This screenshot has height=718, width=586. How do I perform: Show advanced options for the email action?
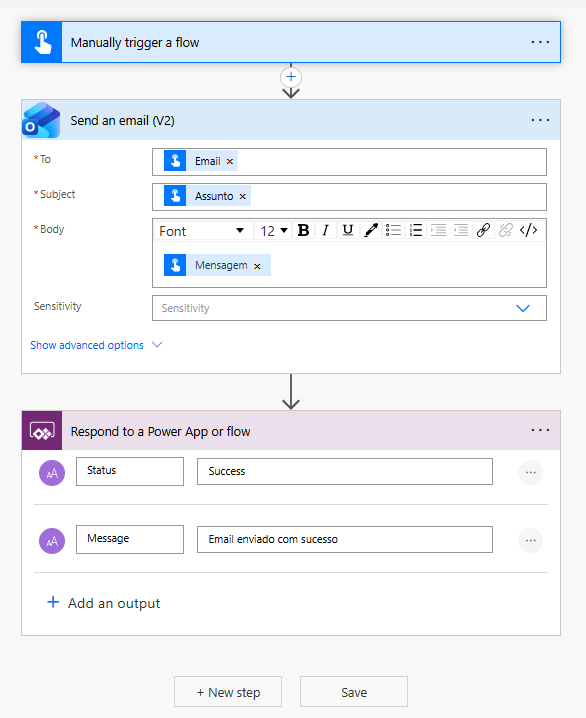(x=96, y=345)
